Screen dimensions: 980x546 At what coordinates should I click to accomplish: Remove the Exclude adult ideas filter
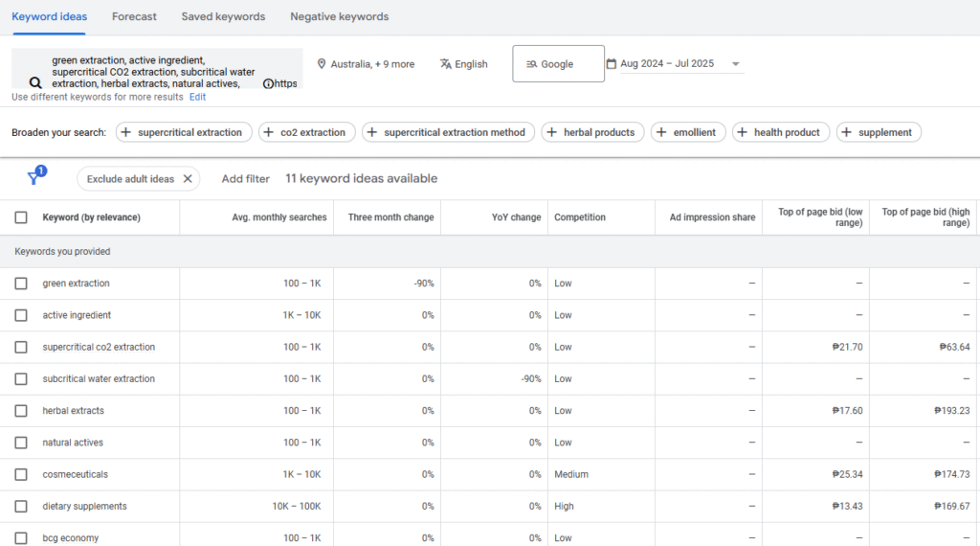188,179
